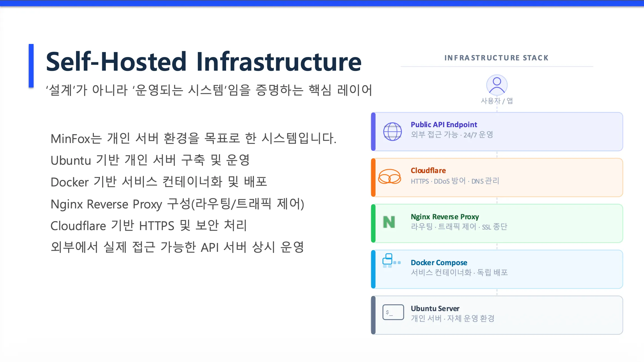Screen dimensions: 644x362
Task: Select the Public API Endpoint title
Action: (444, 125)
